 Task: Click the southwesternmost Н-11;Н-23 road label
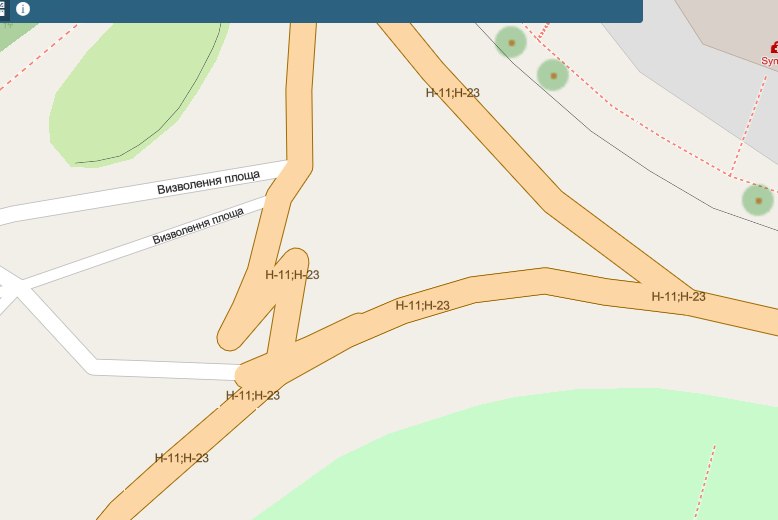(x=182, y=458)
